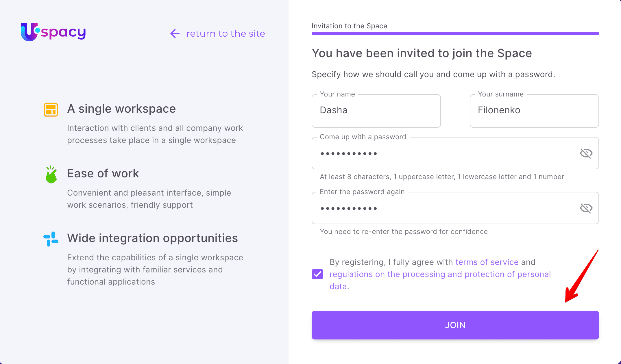
Task: Select the Come up with a password field
Action: tap(445, 153)
